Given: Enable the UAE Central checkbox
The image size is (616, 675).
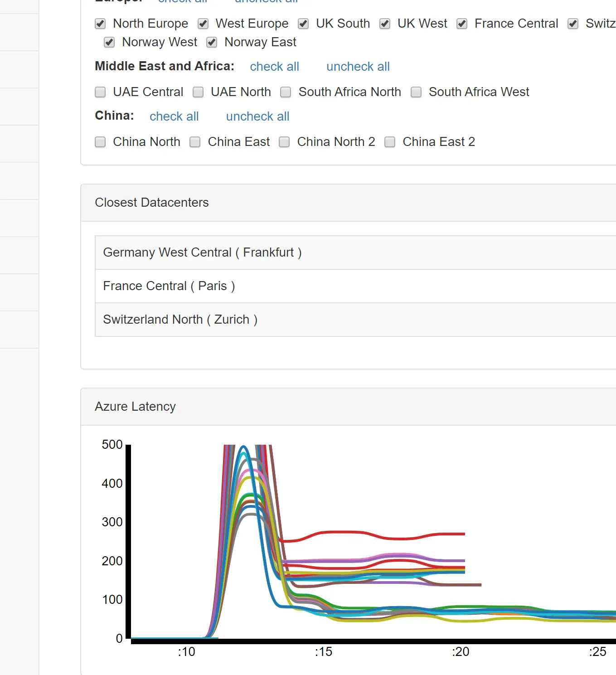Looking at the screenshot, I should point(100,92).
